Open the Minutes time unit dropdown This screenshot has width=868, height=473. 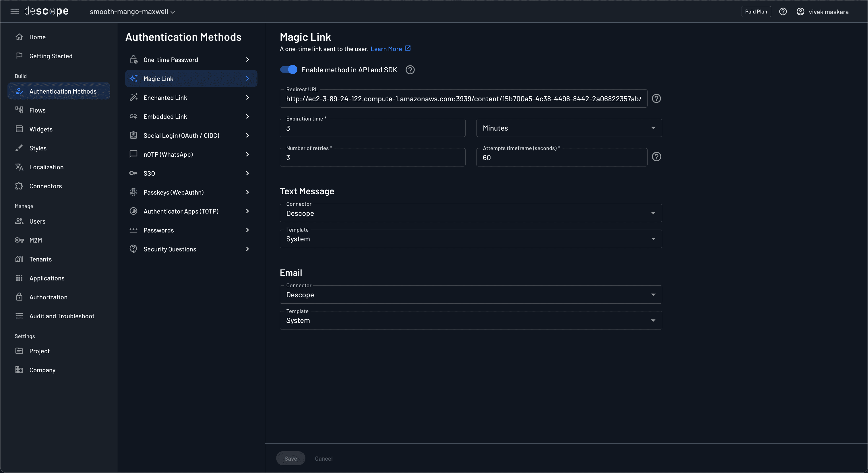(x=569, y=128)
